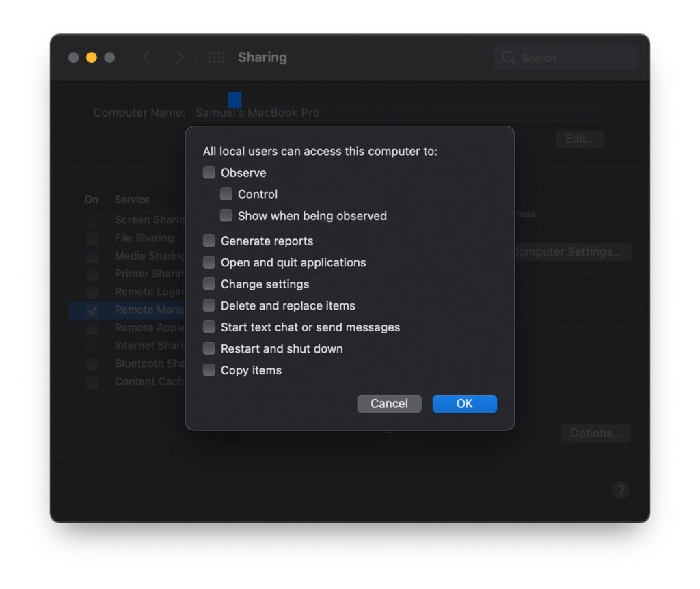
Task: Click the yellow minimize window button
Action: [92, 57]
